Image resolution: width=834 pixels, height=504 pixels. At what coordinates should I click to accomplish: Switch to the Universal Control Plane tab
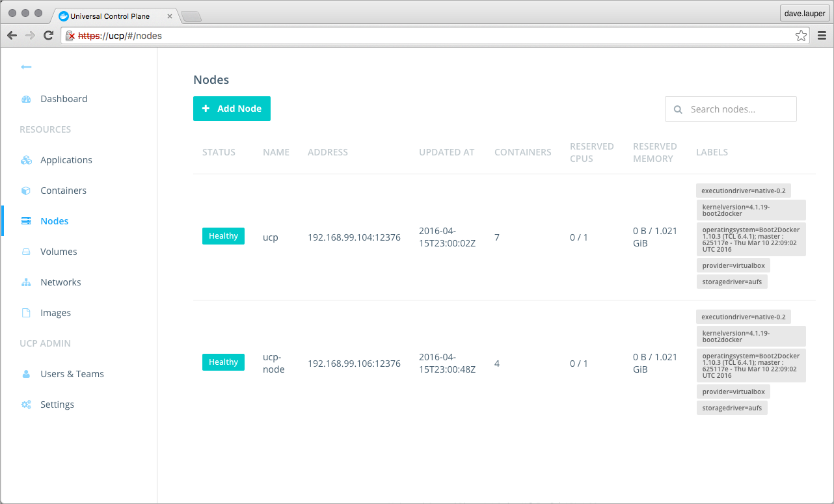(109, 16)
